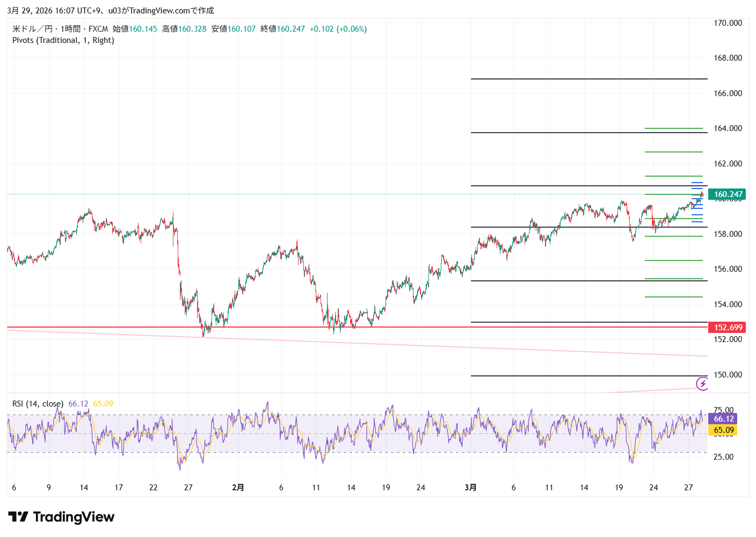Jump to the 3月 marker on time axis
This screenshot has height=537, width=756.
(x=470, y=488)
